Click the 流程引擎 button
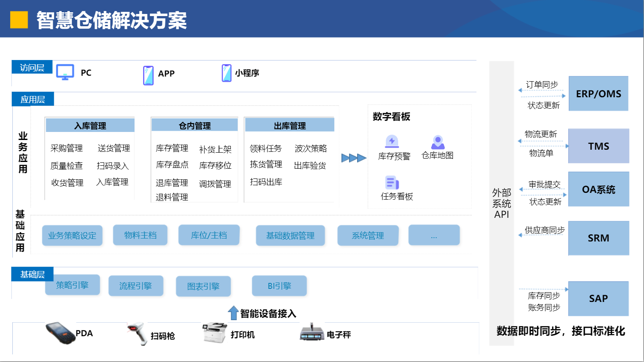644x362 pixels. tap(136, 286)
